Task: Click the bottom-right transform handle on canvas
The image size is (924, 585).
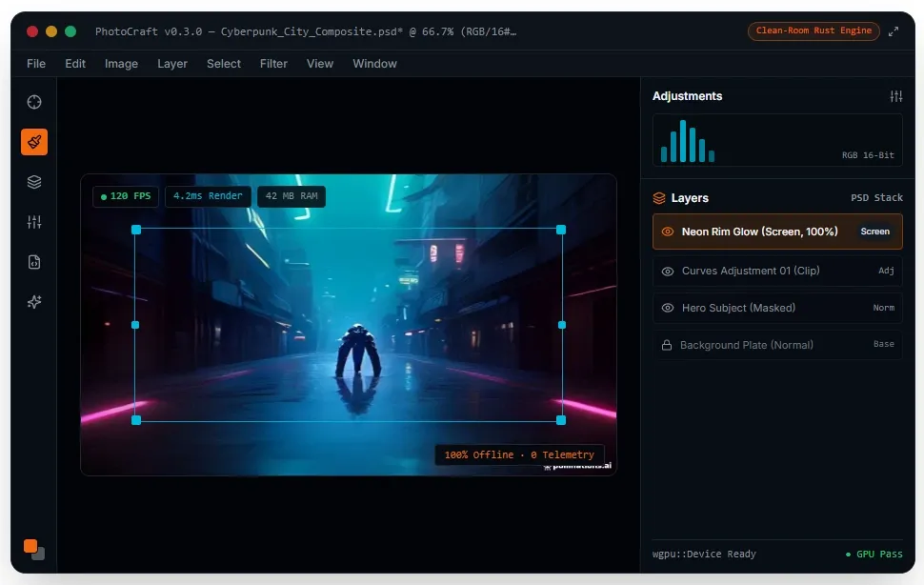Action: 561,420
